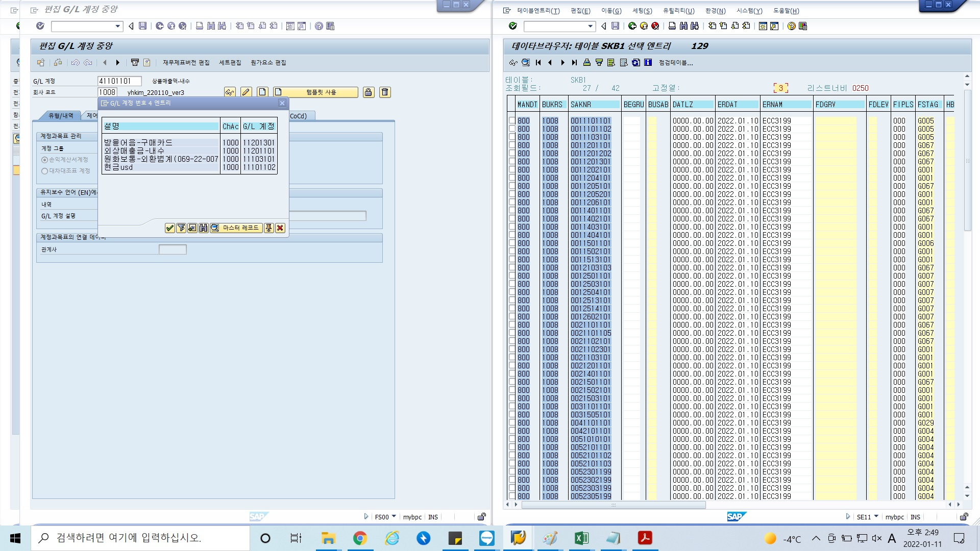980x551 pixels.
Task: Click the lock block icon in G/L editor
Action: (x=369, y=92)
